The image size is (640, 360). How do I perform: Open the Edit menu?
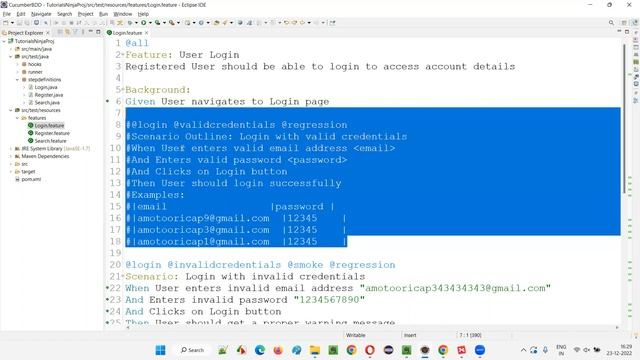click(x=21, y=14)
